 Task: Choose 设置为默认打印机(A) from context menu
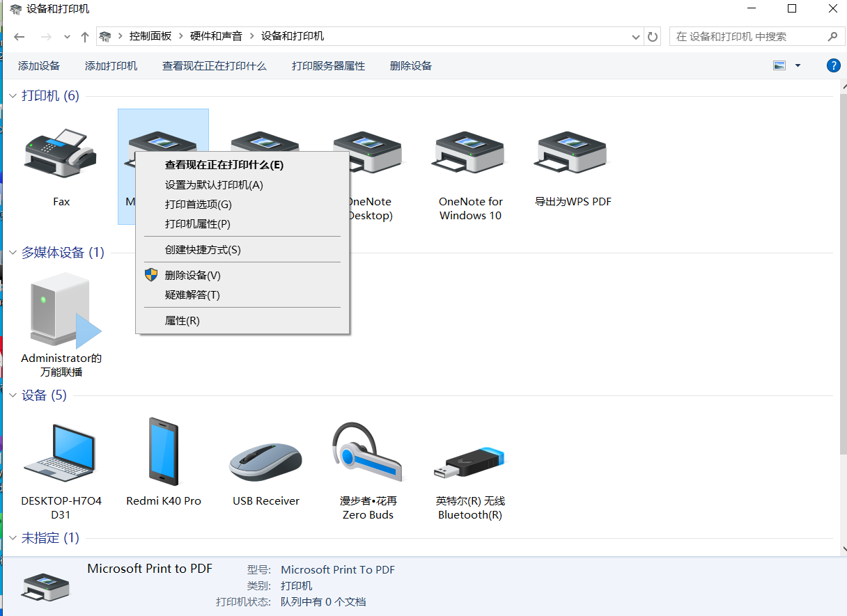(x=214, y=185)
